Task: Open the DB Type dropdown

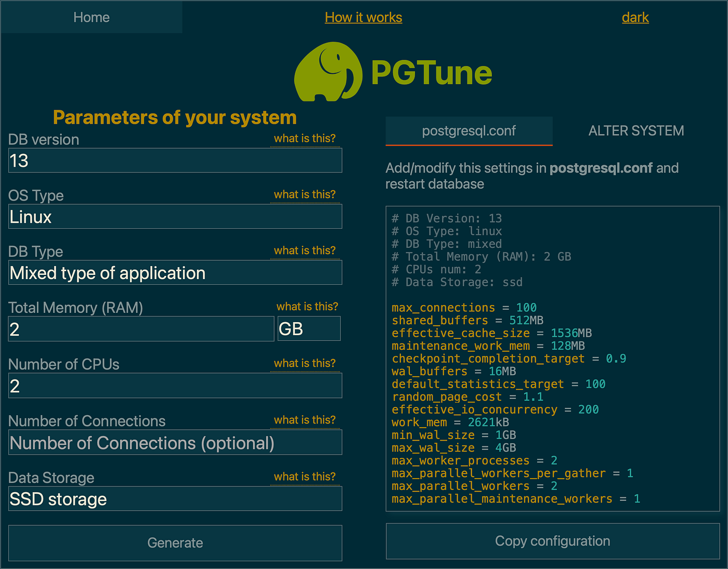Action: 175,272
